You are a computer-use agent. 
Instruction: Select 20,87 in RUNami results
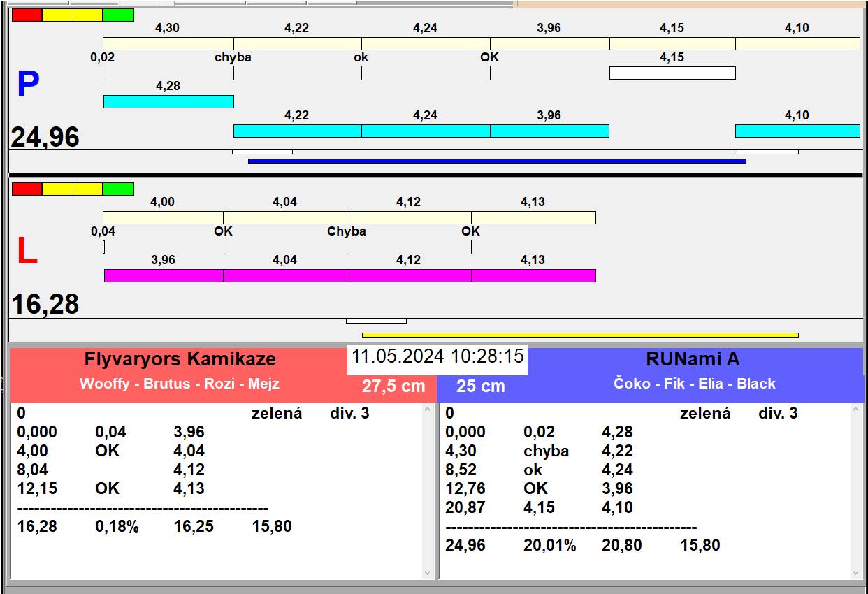coord(465,507)
